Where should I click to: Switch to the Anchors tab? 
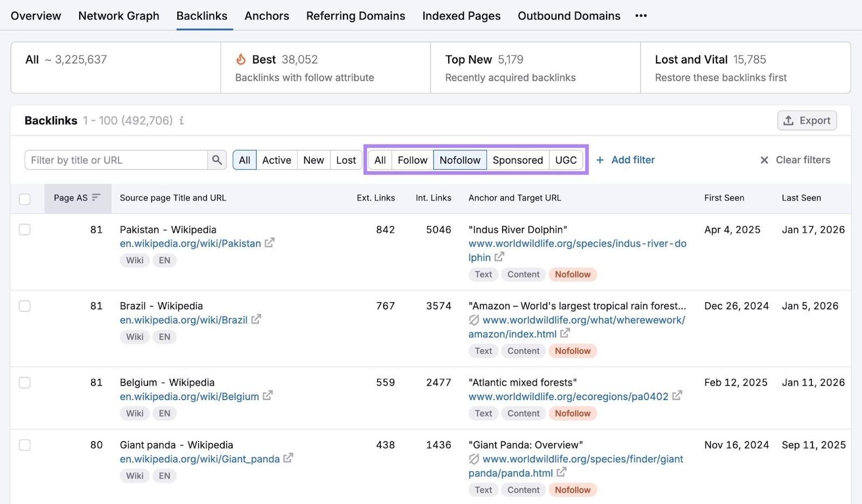(x=267, y=16)
